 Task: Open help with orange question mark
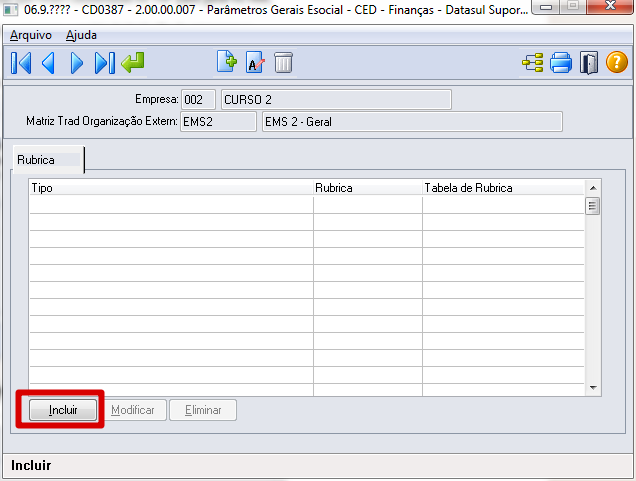coord(617,62)
